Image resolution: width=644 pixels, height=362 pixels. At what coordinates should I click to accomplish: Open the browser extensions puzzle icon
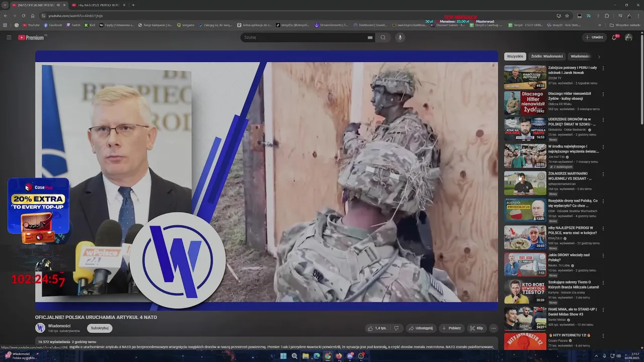pyautogui.click(x=606, y=16)
